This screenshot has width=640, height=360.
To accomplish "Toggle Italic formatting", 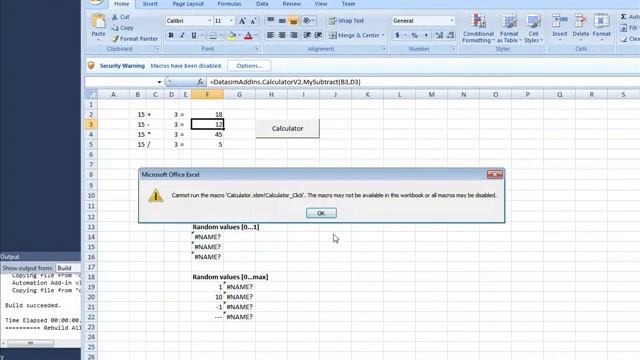I will coord(182,36).
